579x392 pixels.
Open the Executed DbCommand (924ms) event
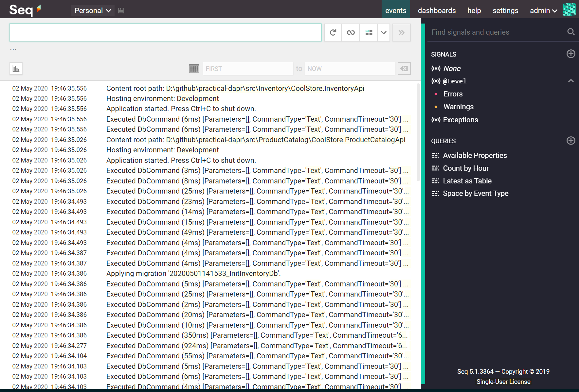click(257, 346)
